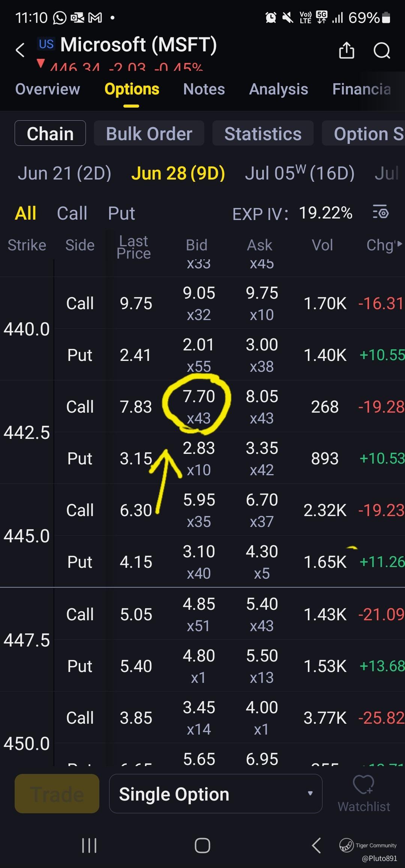Tap Android recent apps navigation icon
The width and height of the screenshot is (405, 868).
89,846
